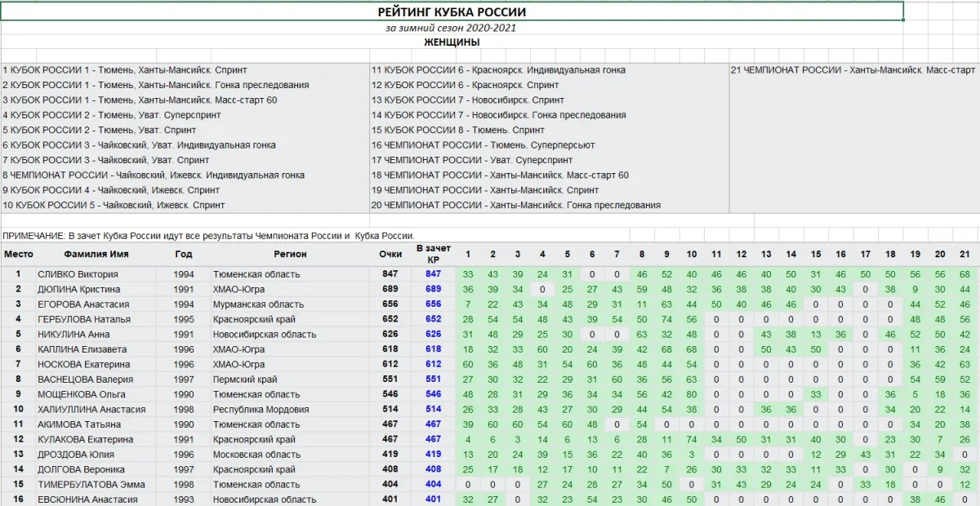Image resolution: width=980 pixels, height=506 pixels.
Task: Click the name "ТИМЕРБУЛАТОВА Эмма"
Action: [91, 484]
